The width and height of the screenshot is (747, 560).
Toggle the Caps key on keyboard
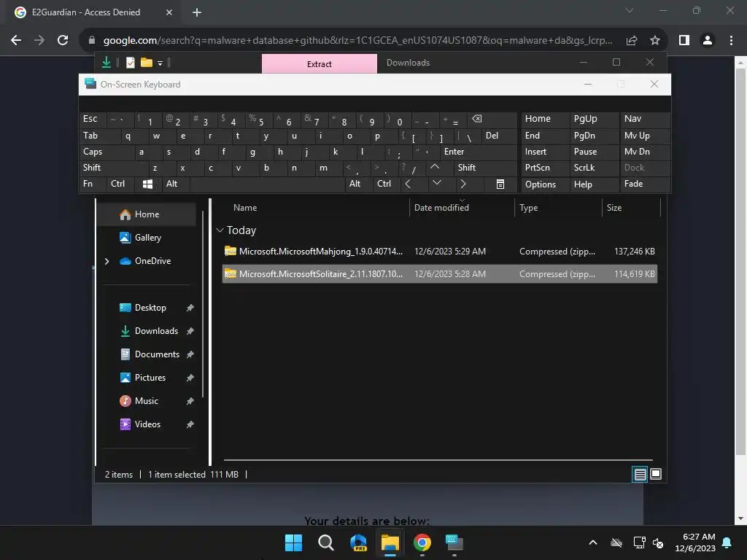pyautogui.click(x=107, y=152)
